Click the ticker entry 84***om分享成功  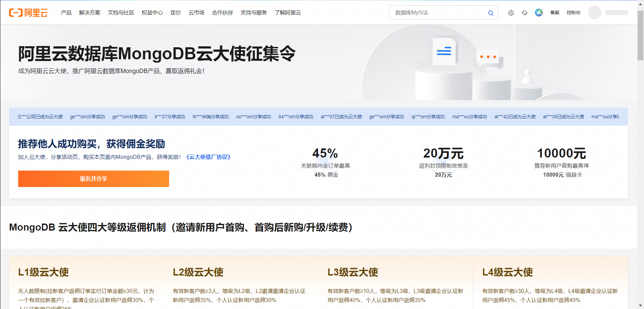[x=296, y=117]
